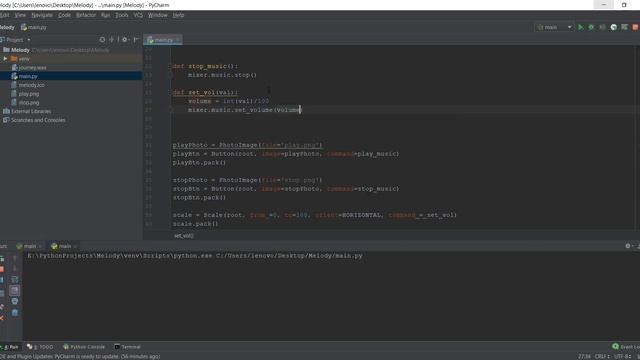Open Scratches and Consoles node
640x360 pixels.
34,120
